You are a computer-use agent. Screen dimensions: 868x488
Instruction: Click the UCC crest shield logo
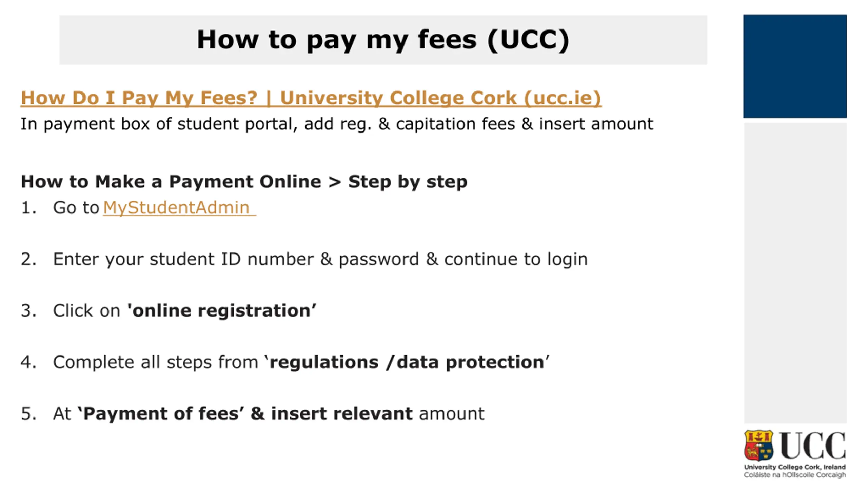click(758, 446)
